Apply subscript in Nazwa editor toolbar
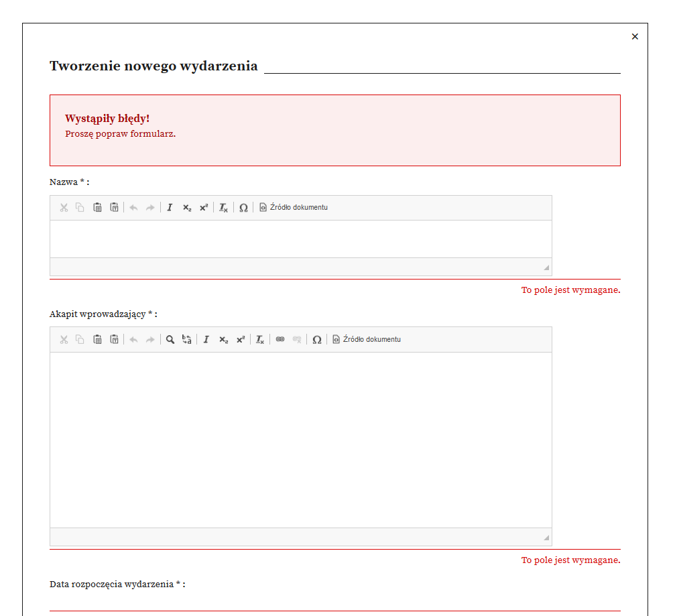The width and height of the screenshot is (675, 616). tap(187, 208)
